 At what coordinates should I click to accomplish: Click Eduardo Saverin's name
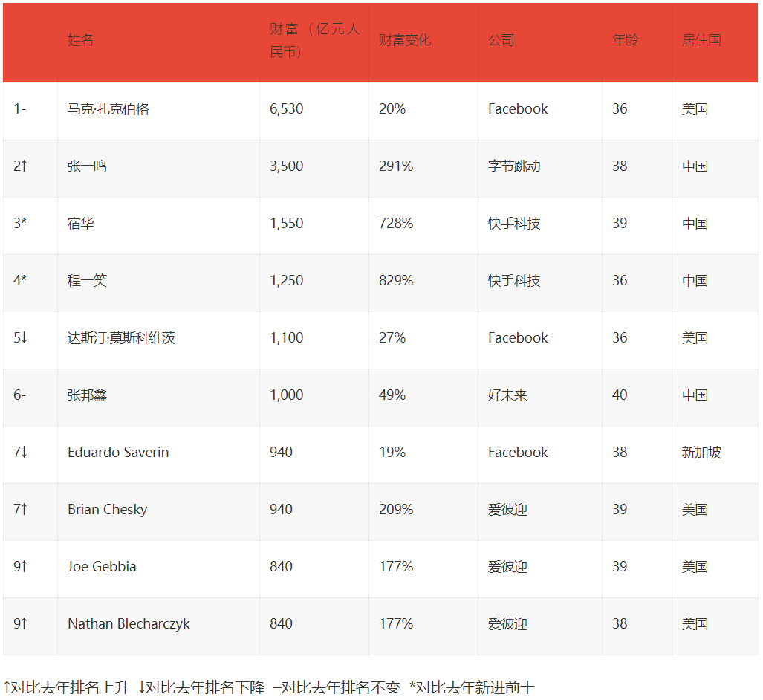point(119,453)
